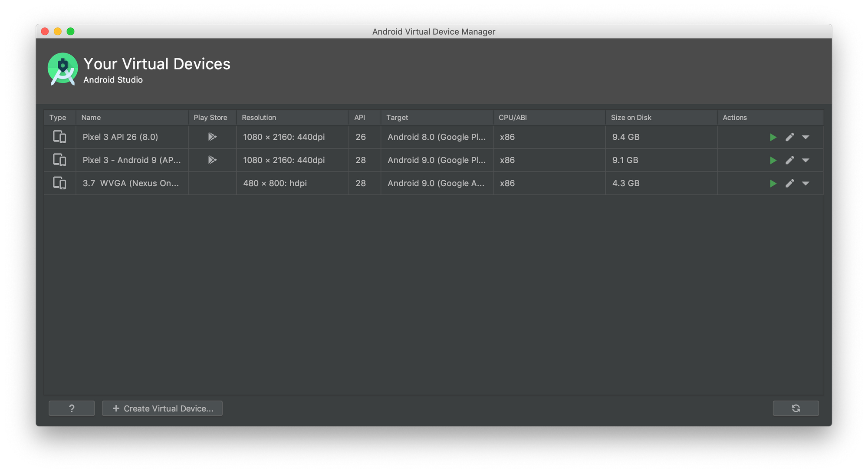868x474 pixels.
Task: Open more actions dropdown for Pixel 3 API 26
Action: pos(806,137)
